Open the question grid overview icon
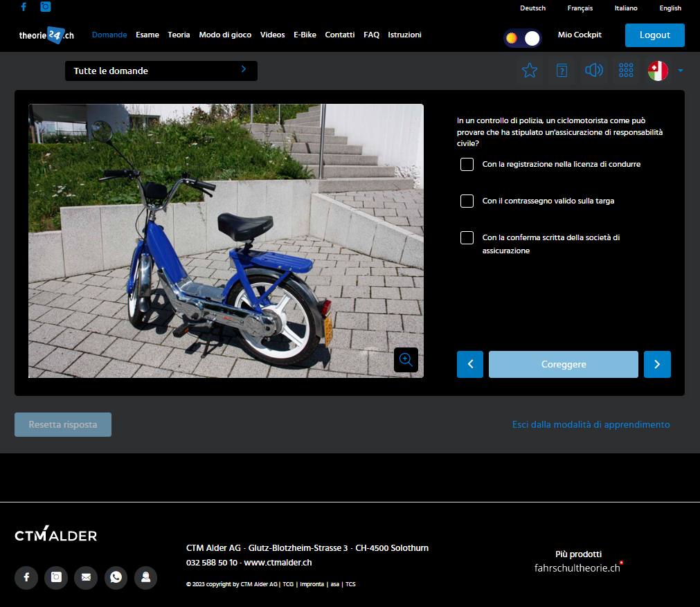 pyautogui.click(x=626, y=71)
